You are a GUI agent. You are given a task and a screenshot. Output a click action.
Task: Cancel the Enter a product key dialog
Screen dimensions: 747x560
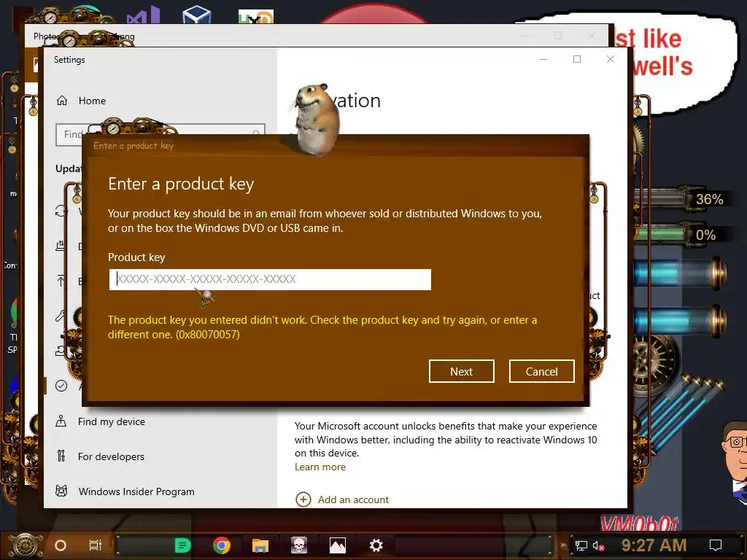(x=542, y=371)
